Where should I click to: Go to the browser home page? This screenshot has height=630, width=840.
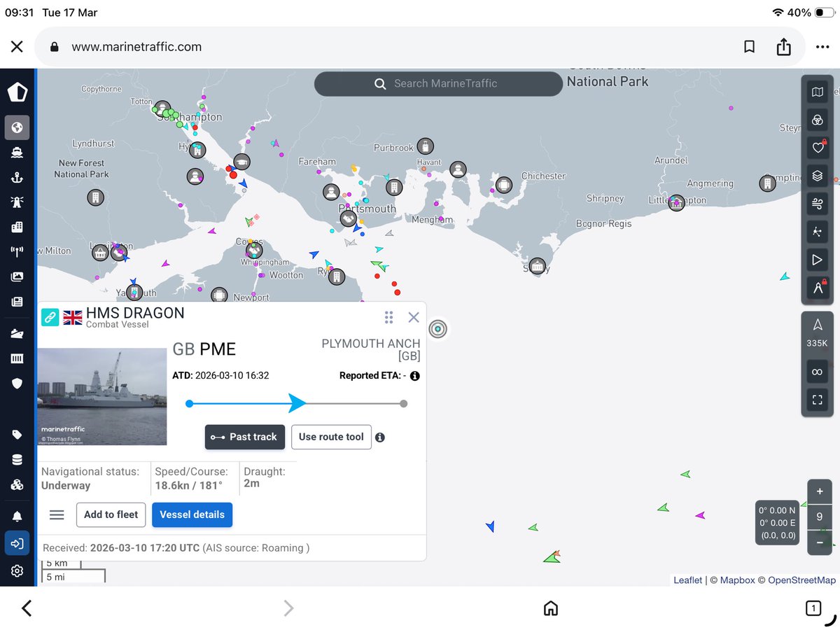point(551,608)
